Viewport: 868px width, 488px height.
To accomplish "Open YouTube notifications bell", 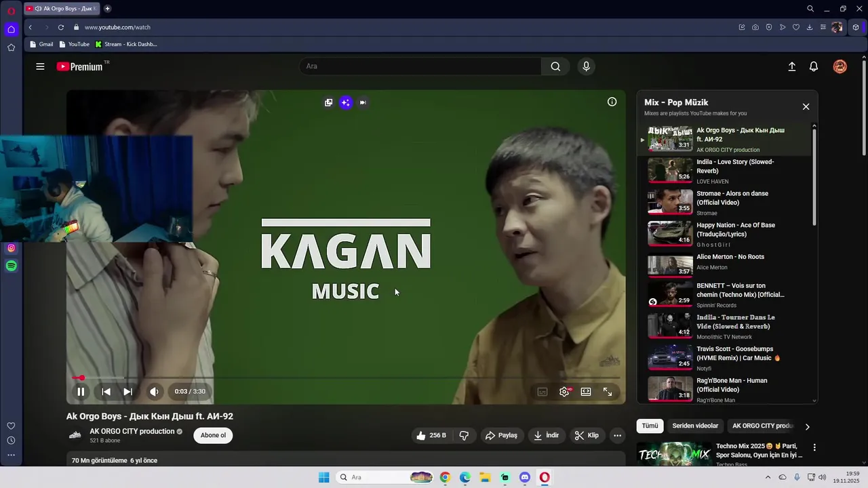I will pos(814,66).
